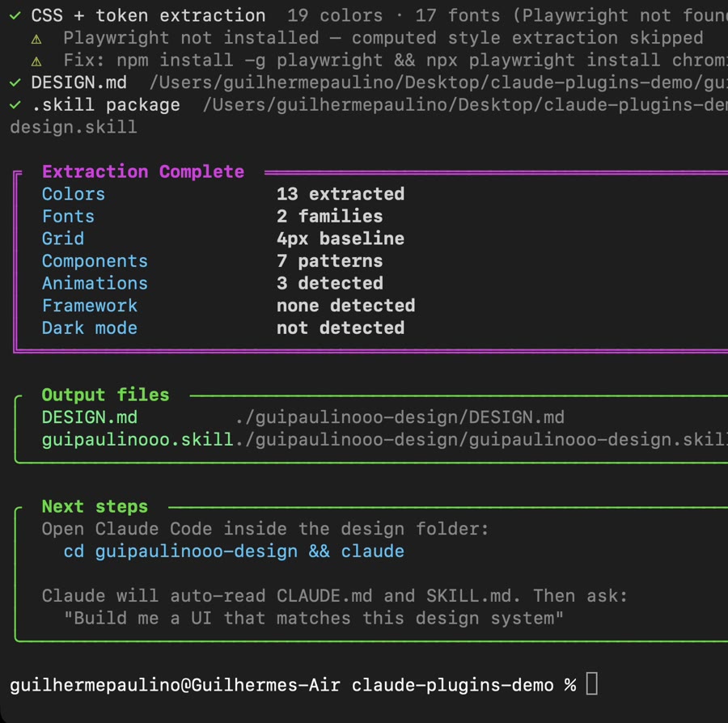
Task: Click the 'Colors' label in the extraction summary
Action: coord(74,194)
